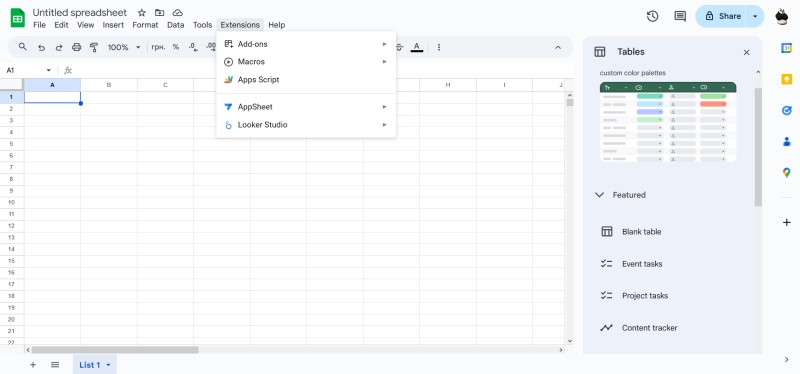Click the search menus magnifier icon

[x=22, y=47]
